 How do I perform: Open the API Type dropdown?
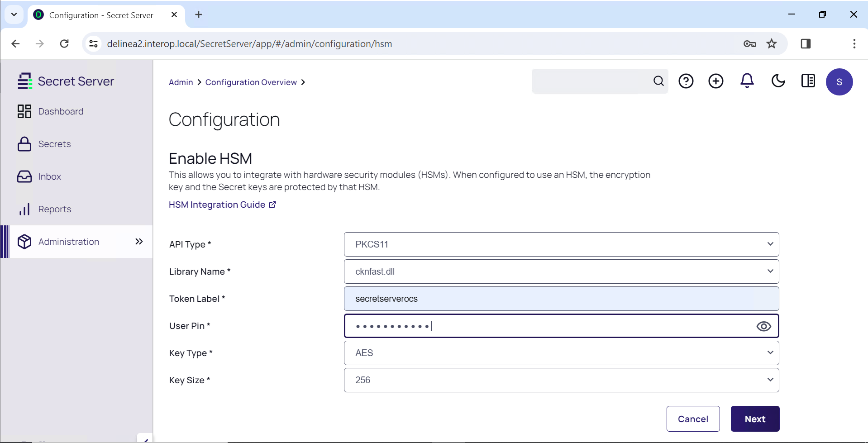tap(561, 244)
